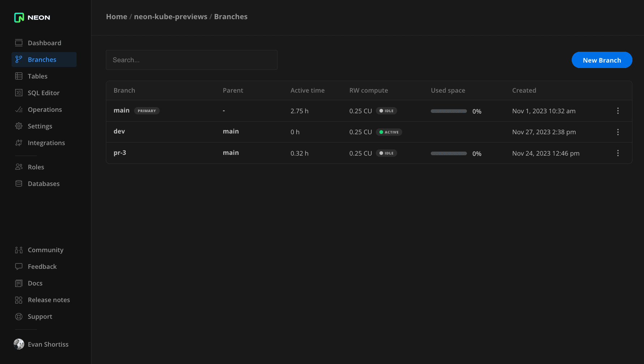Navigate to neon-kube-previews breadcrumb

coord(171,17)
